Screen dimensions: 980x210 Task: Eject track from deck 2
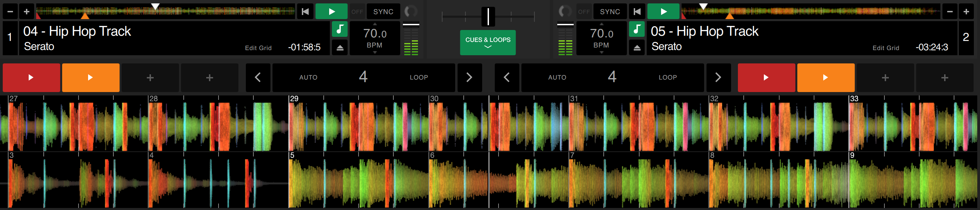click(x=637, y=48)
